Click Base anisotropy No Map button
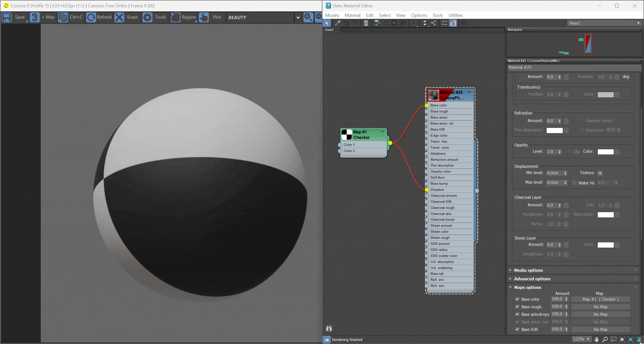Screen dimensions: 644x344 tap(600, 314)
